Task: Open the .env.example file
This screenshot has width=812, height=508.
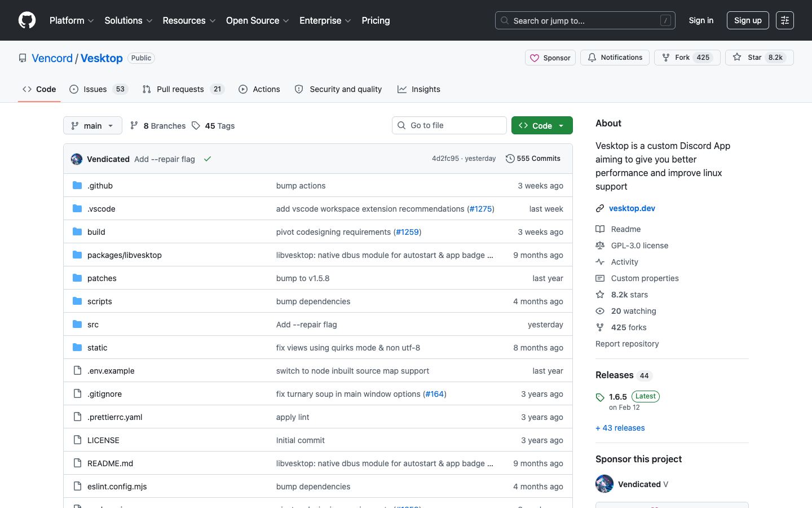Action: pos(111,371)
